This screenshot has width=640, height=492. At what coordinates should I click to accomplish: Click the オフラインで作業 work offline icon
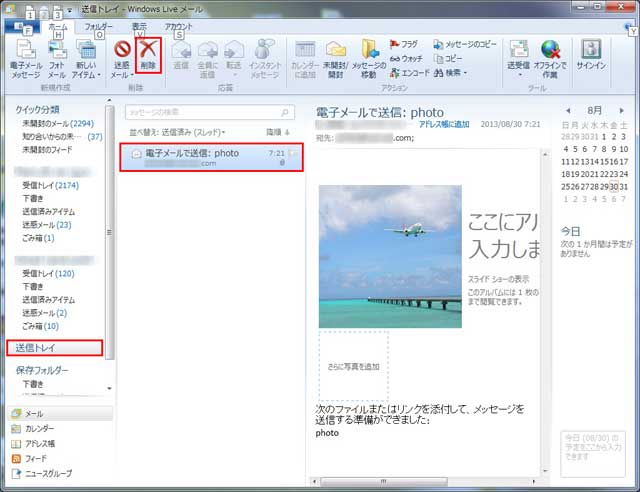click(549, 58)
